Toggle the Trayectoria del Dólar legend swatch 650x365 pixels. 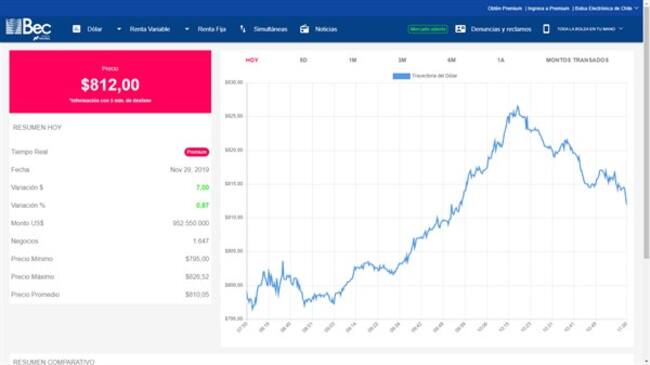click(401, 76)
